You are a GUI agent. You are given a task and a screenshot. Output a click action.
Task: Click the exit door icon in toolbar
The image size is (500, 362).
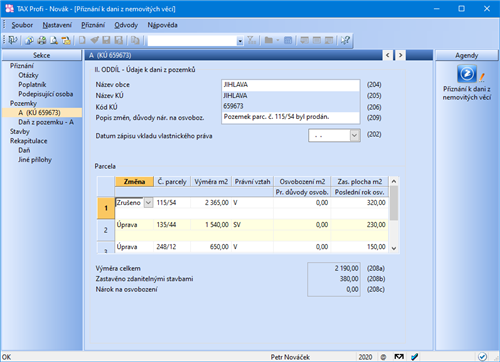[12, 40]
